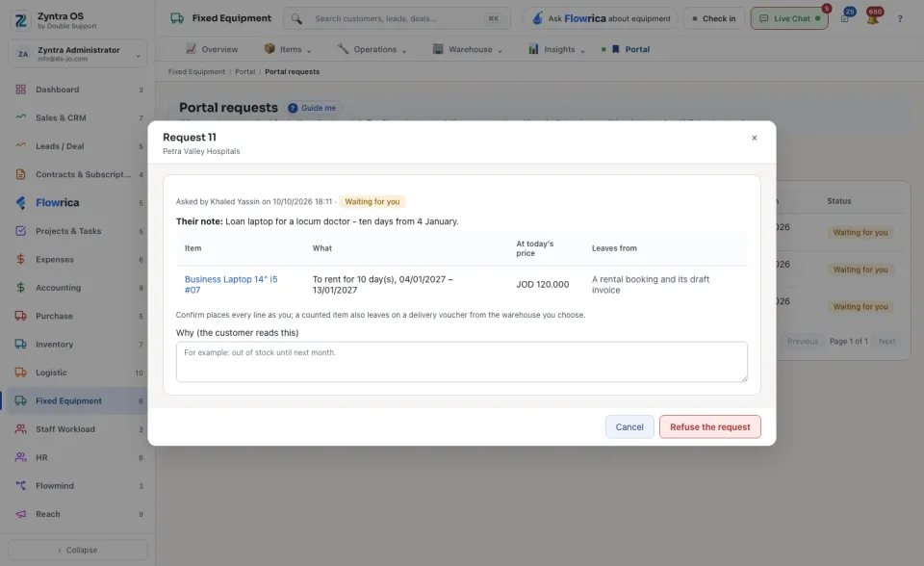Expand the Items menu dropdown
The width and height of the screenshot is (924, 566).
[x=309, y=51]
